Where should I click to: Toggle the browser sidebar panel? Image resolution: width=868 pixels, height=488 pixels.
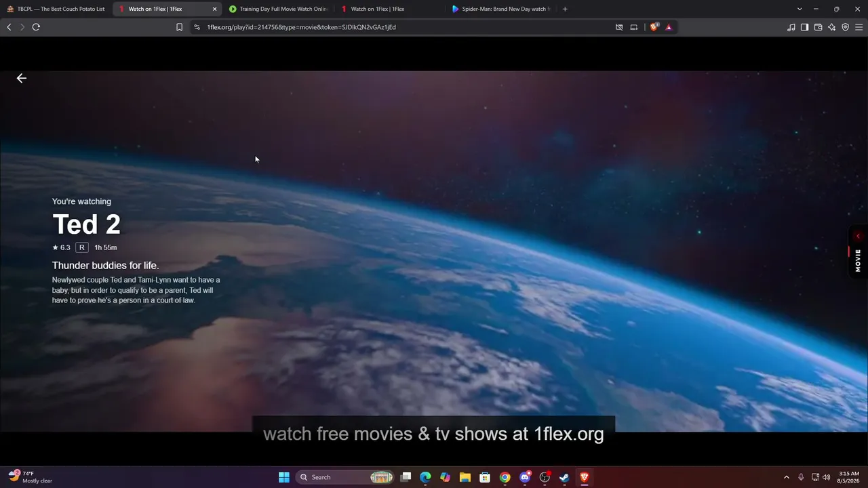point(805,27)
